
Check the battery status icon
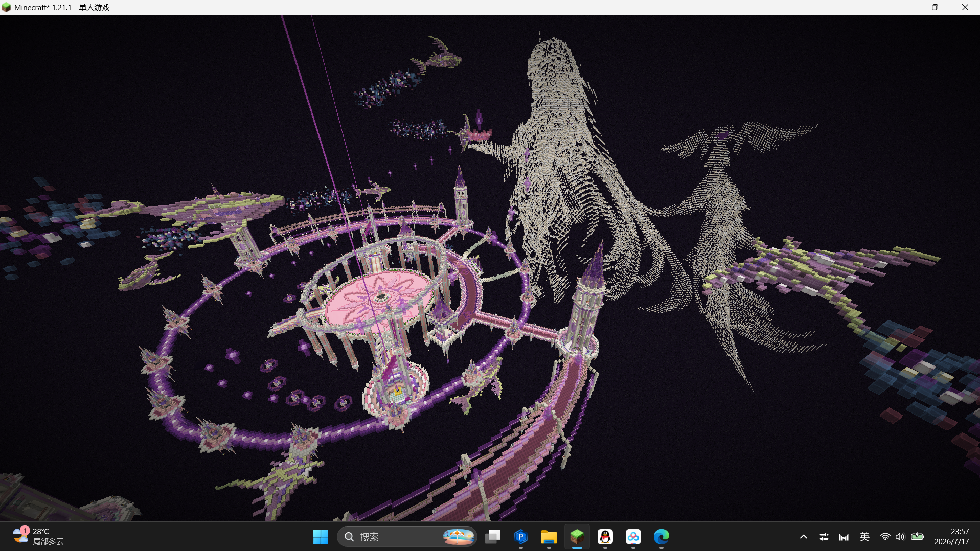tap(917, 537)
